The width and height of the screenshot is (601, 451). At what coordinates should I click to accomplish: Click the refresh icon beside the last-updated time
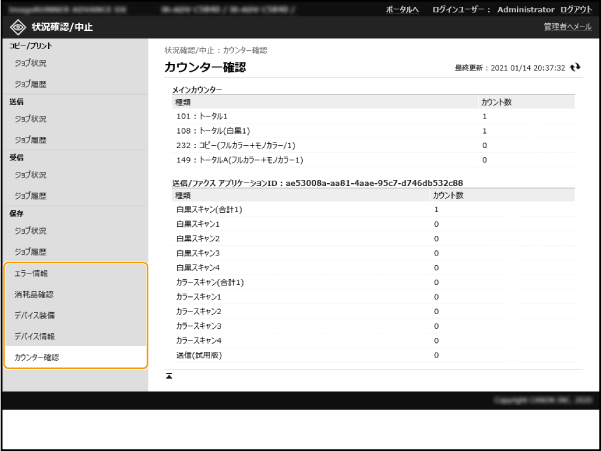point(574,68)
